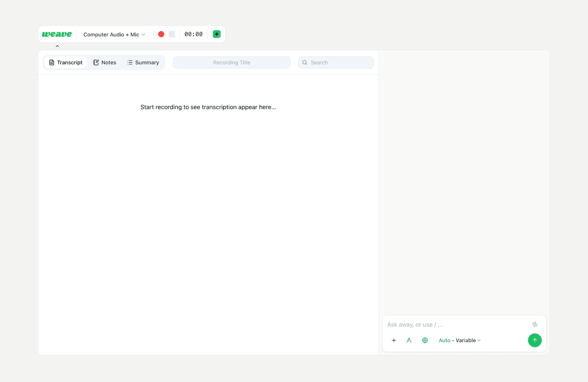Open the Notes tab
The height and width of the screenshot is (382, 588).
click(105, 62)
